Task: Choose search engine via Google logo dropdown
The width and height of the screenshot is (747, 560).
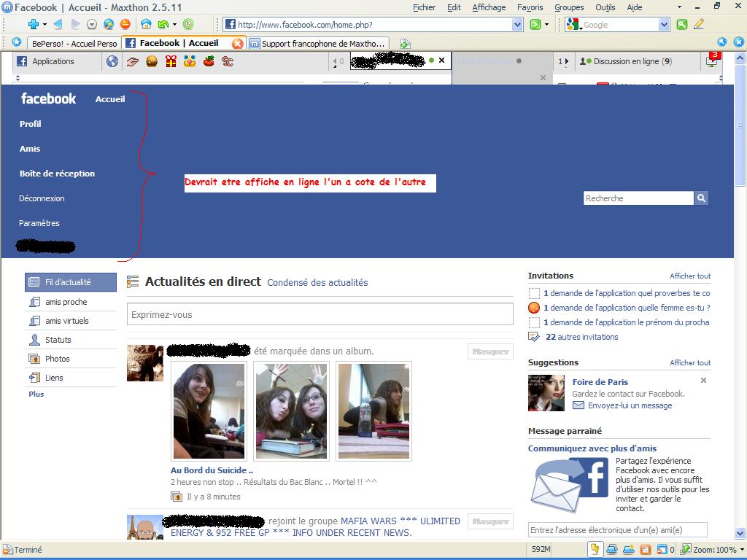Action: (x=573, y=24)
